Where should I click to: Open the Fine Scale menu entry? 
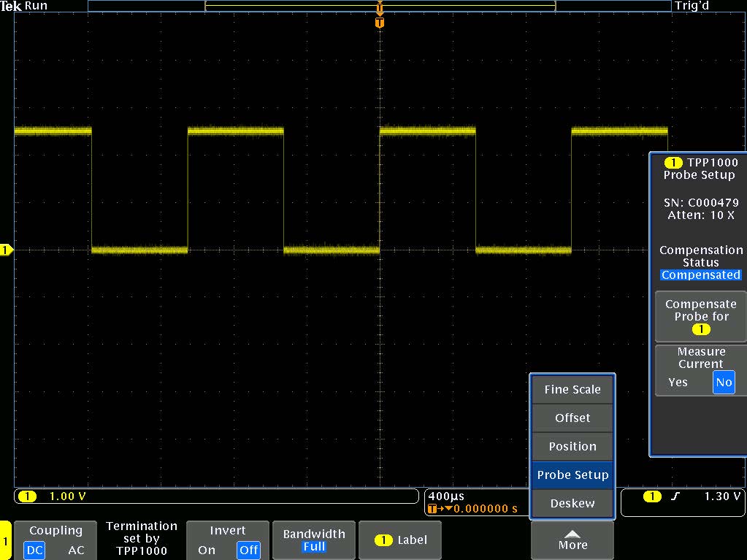[x=572, y=389]
